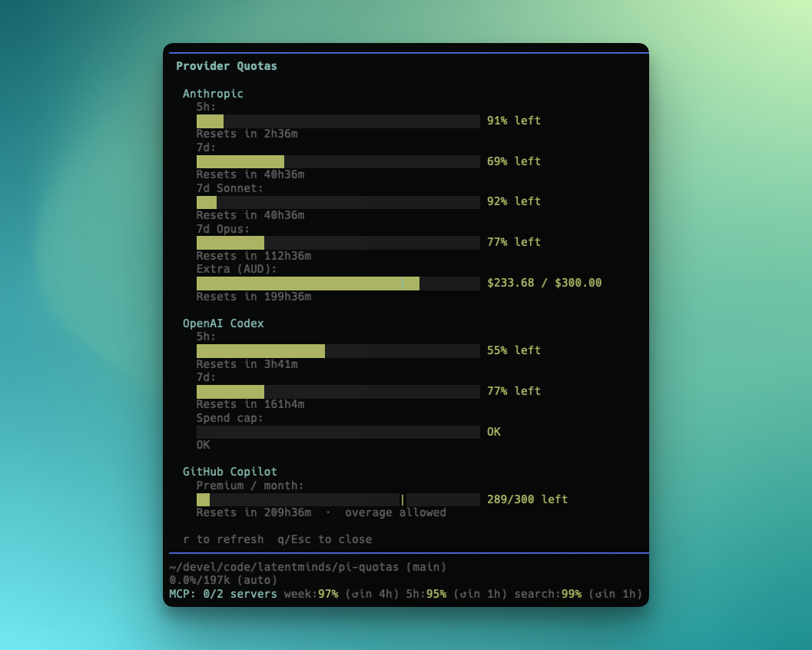The width and height of the screenshot is (812, 650).
Task: Click the 7d Sonnet 92% left bar
Action: tap(338, 202)
